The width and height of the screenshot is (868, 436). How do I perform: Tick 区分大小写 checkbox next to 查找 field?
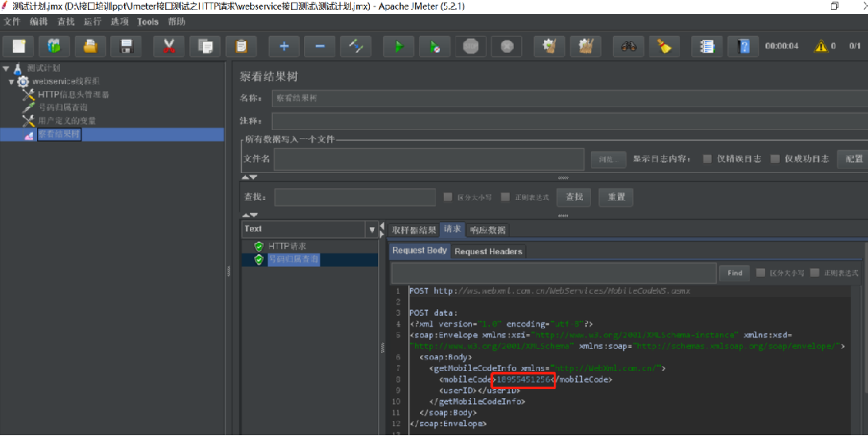(448, 197)
